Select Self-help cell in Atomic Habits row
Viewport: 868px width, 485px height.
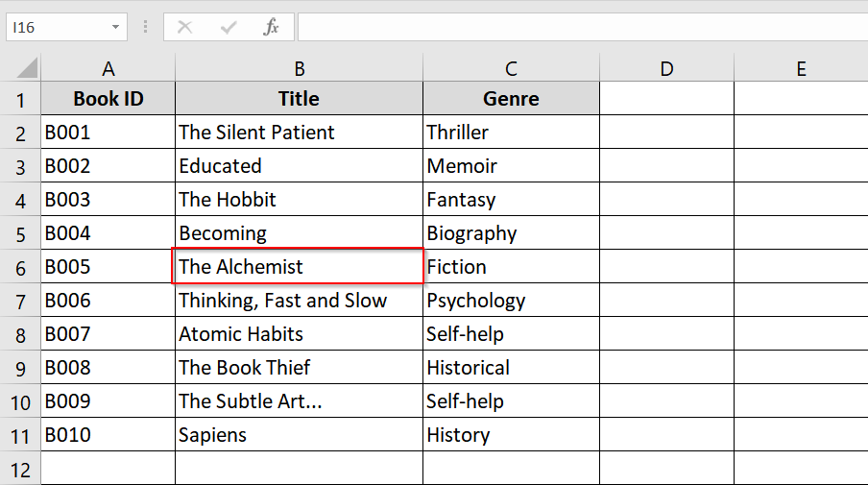tap(511, 334)
